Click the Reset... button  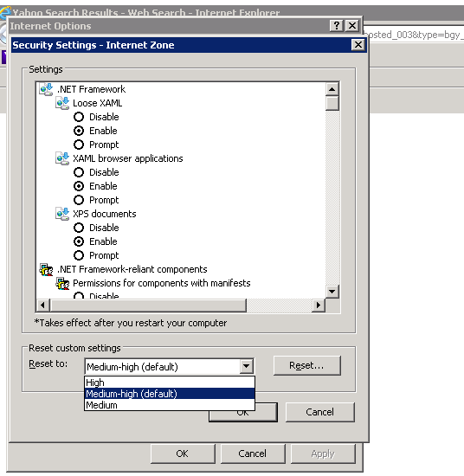click(x=307, y=365)
